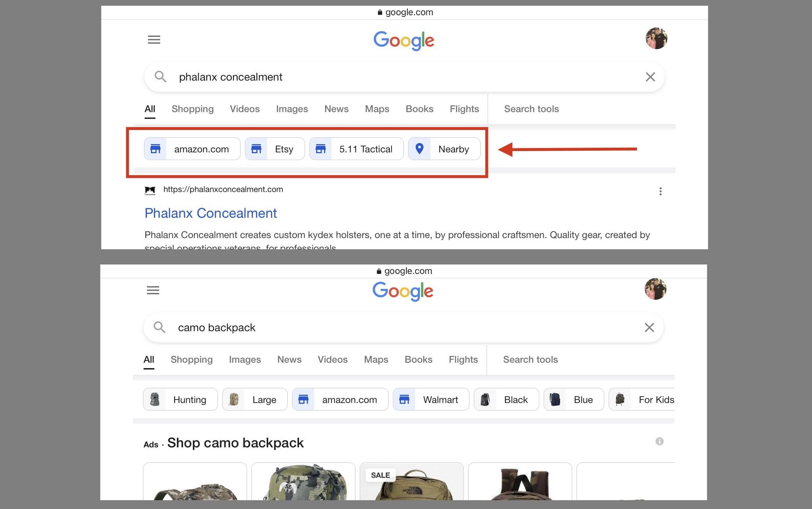Open the three-dot menu on Phalanx Concealment result

661,191
